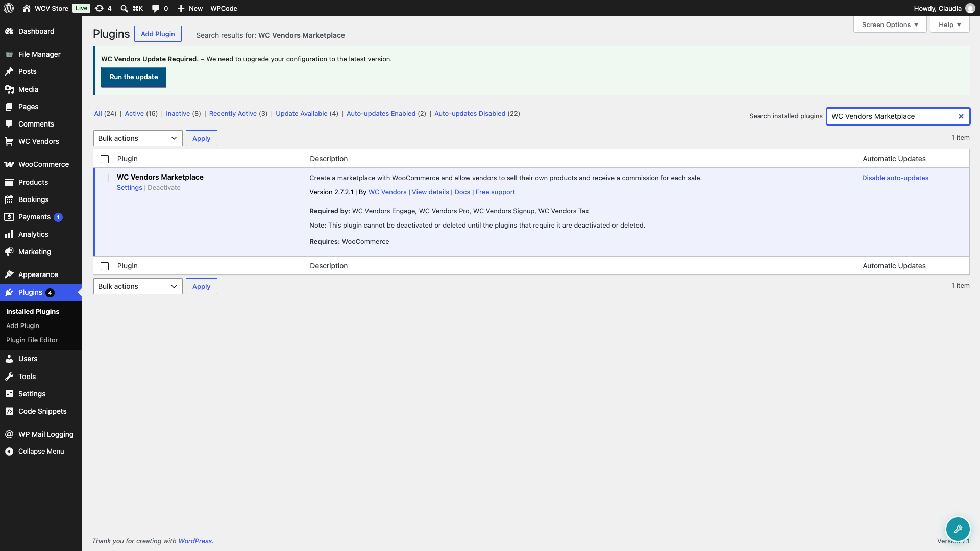Expand the Help panel
Screen dimensions: 980x551
tap(950, 24)
